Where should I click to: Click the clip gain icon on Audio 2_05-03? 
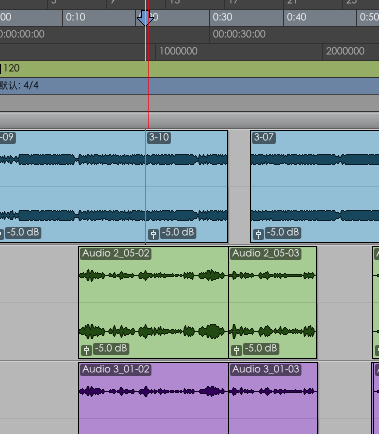[x=236, y=350]
